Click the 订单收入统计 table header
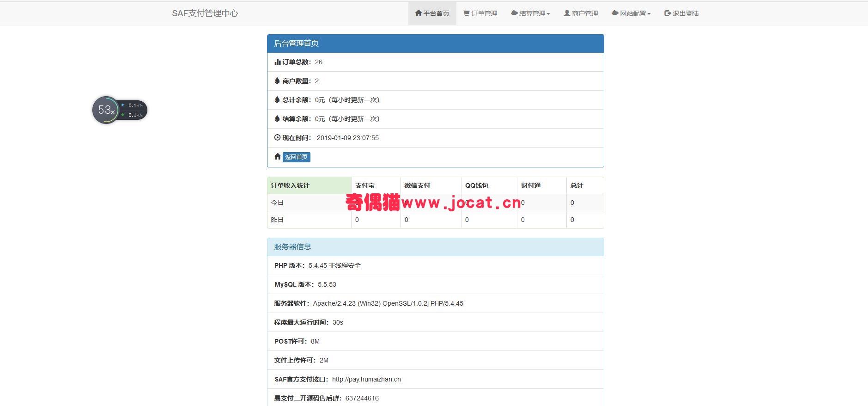The height and width of the screenshot is (406, 868). point(309,185)
